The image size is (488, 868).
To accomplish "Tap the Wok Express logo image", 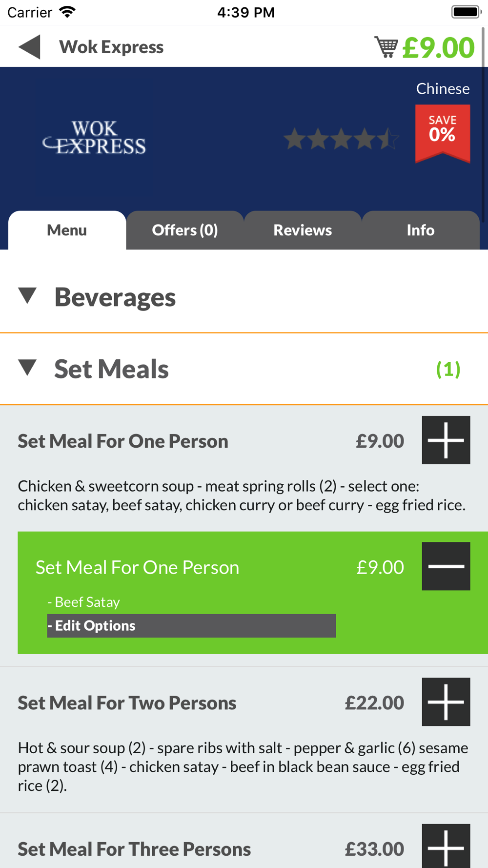I will [x=94, y=138].
